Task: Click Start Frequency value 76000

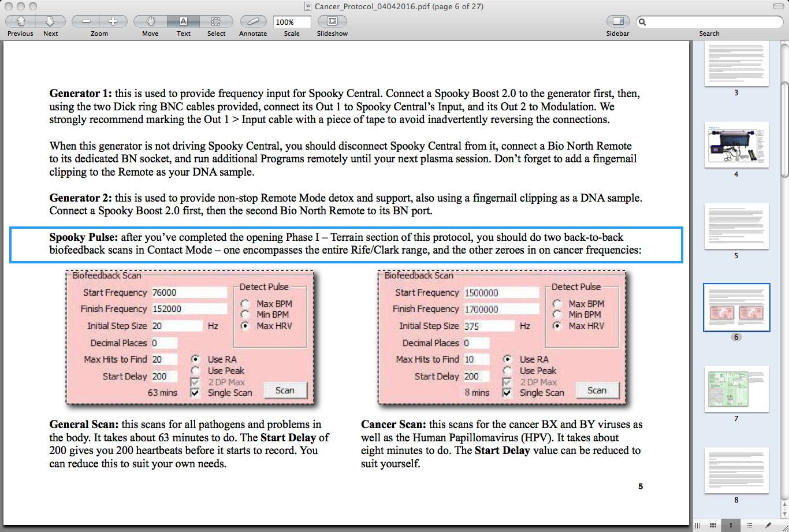Action: click(x=189, y=293)
